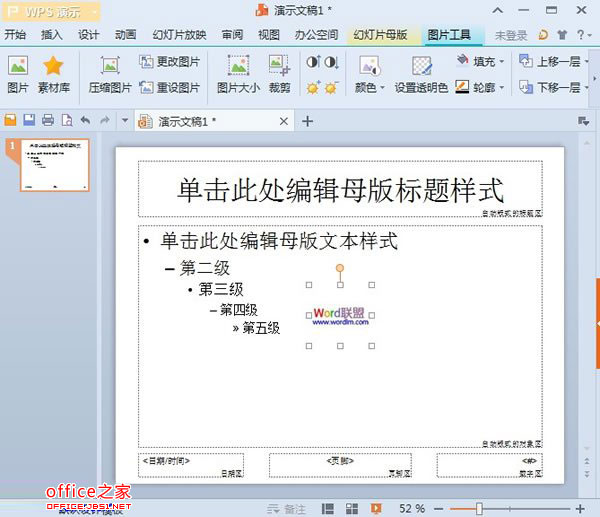Click the 第二级 outline text

tap(205, 268)
